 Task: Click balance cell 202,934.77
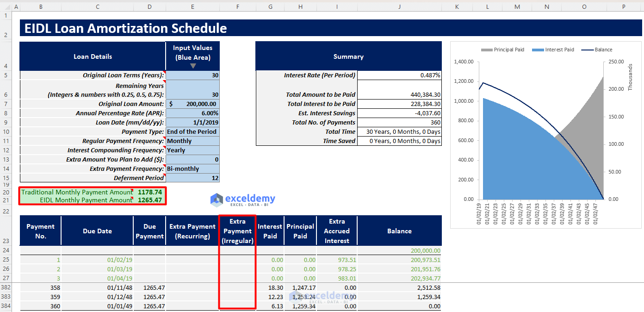(x=399, y=279)
